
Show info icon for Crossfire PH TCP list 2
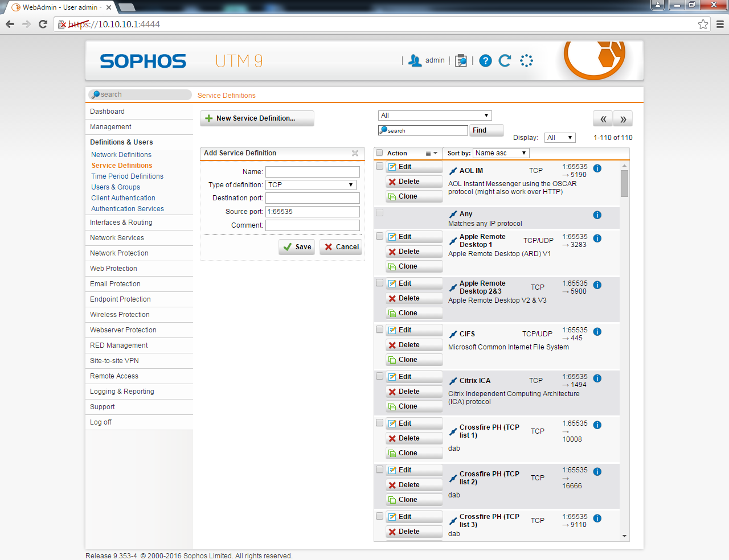click(x=597, y=472)
